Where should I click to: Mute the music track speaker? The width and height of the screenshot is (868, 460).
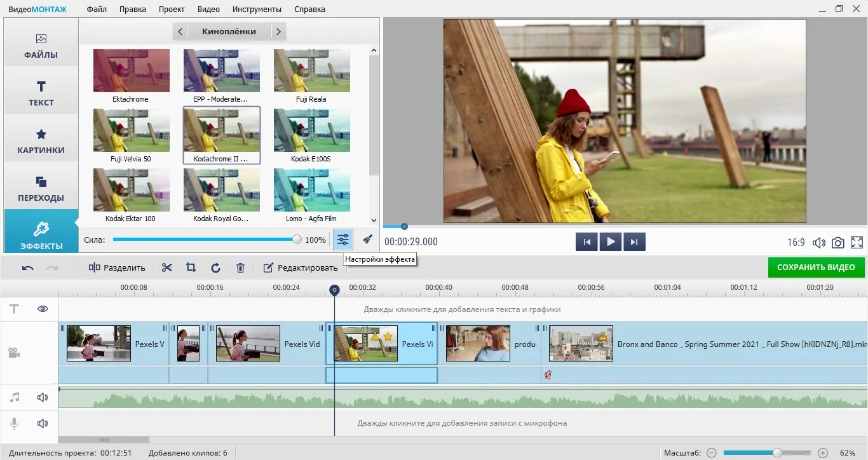[x=43, y=397]
